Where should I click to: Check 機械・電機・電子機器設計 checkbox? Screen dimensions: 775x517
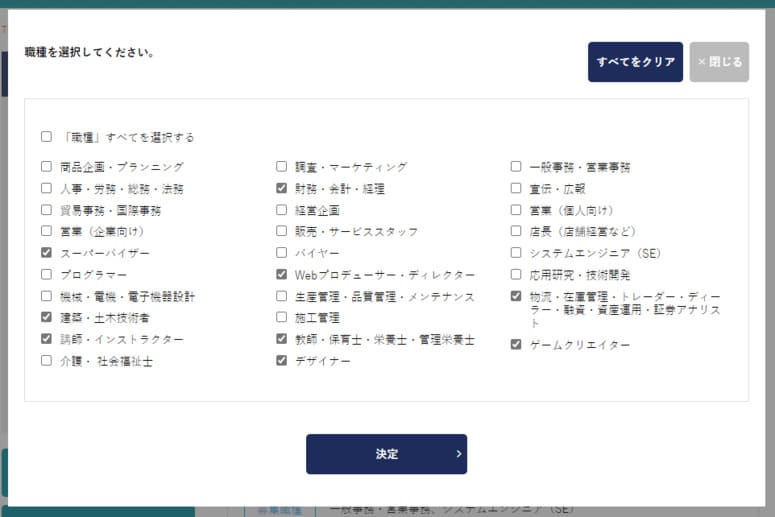pyautogui.click(x=46, y=296)
